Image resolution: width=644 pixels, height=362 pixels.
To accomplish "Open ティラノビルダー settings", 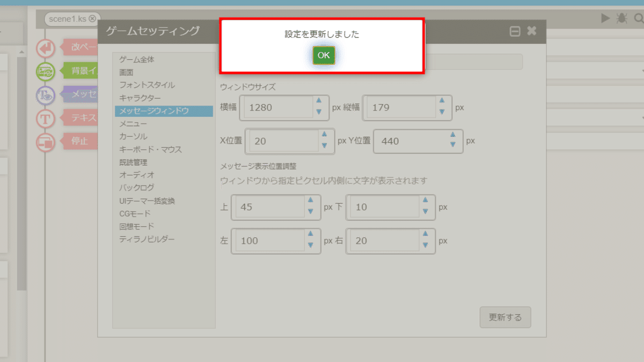I will 147,240.
